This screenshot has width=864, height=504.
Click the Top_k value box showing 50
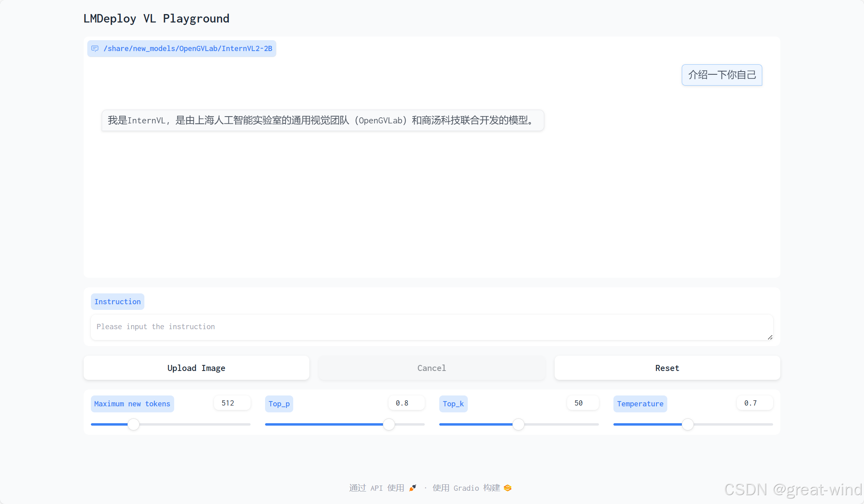coord(582,403)
